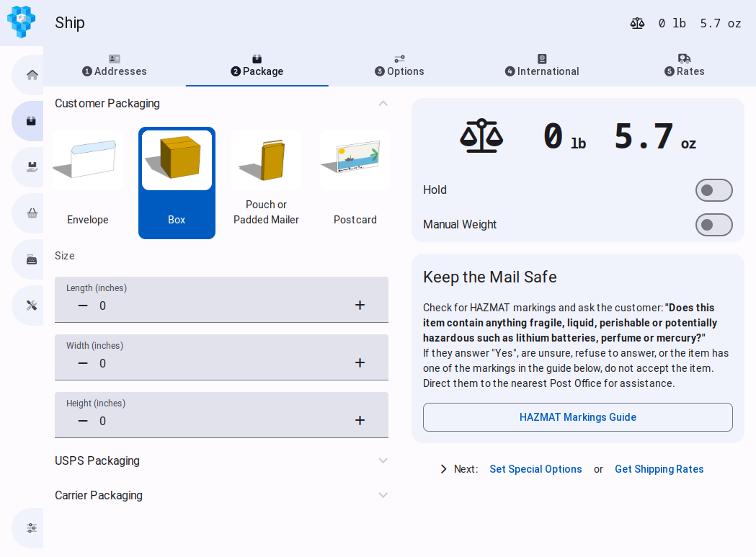Click the Get Shipping Rates link
Image resolution: width=756 pixels, height=557 pixels.
click(659, 469)
